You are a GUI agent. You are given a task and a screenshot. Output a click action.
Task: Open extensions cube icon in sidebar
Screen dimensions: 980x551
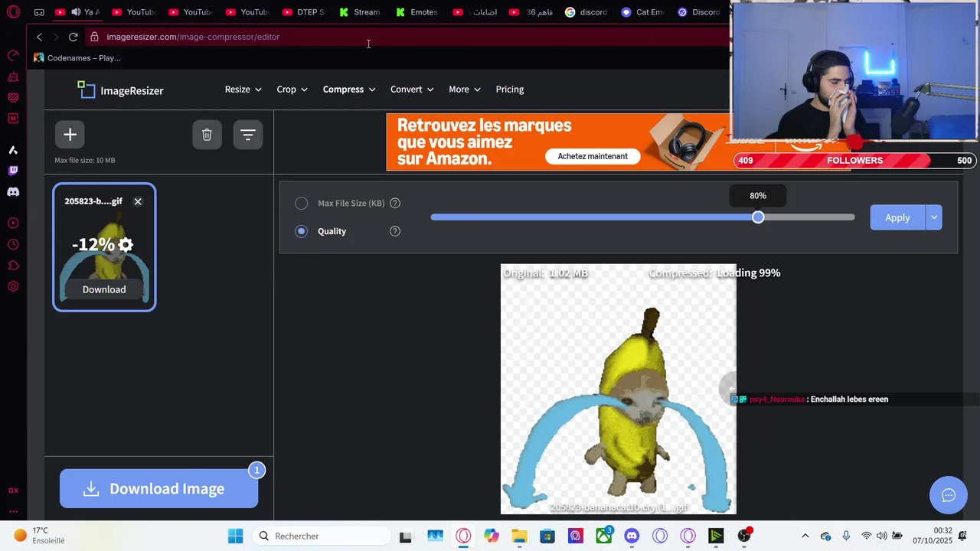pos(13,266)
